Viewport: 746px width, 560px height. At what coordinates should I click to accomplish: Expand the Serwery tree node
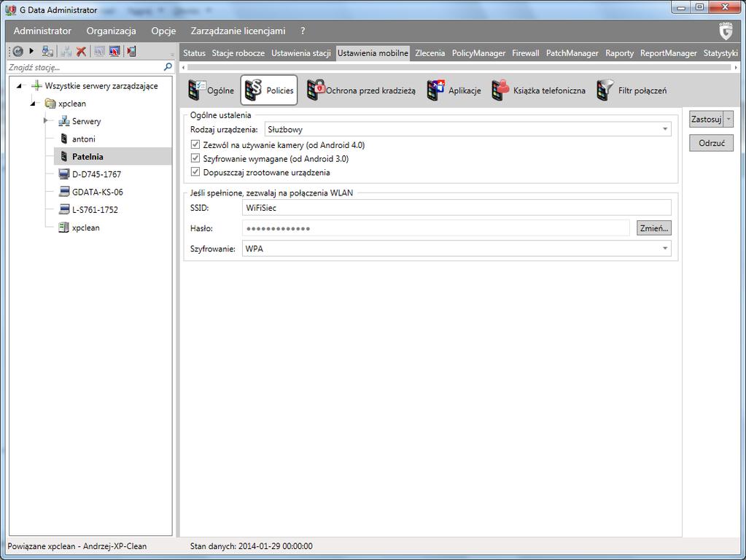pos(46,121)
